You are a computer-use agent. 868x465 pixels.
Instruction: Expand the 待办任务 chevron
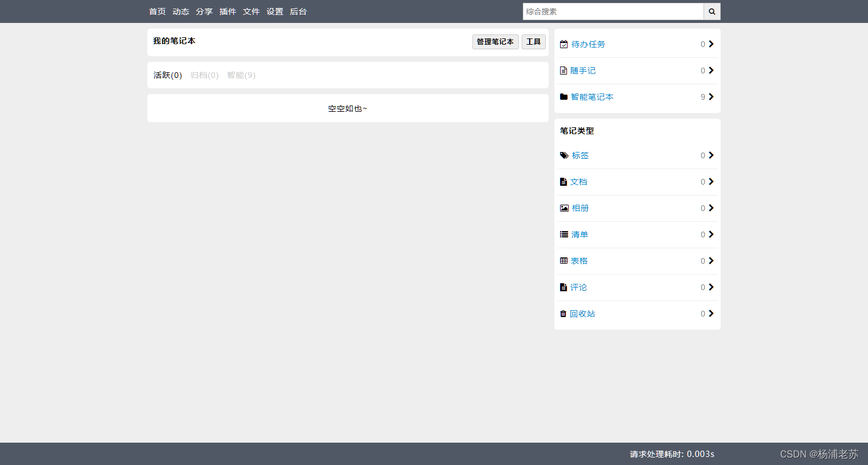(711, 44)
